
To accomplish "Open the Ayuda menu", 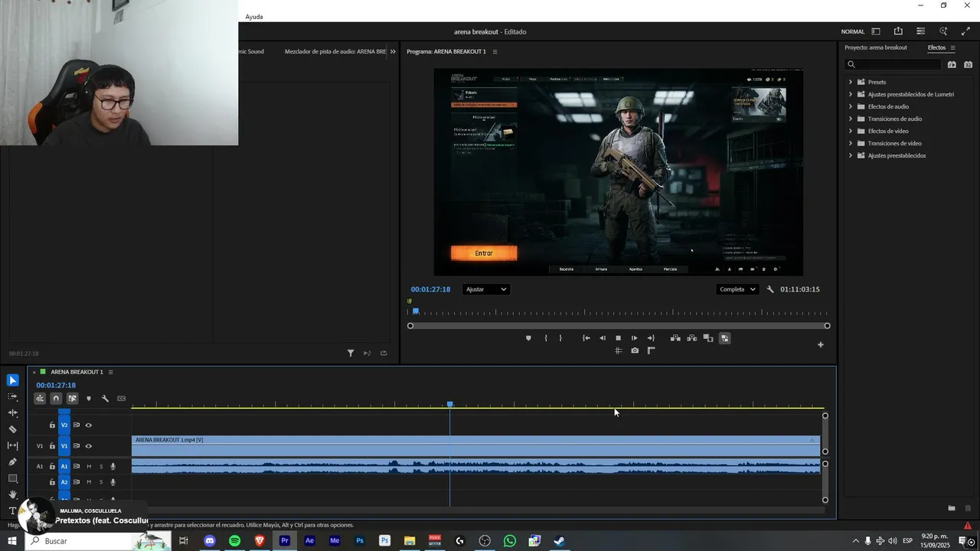I will point(254,17).
